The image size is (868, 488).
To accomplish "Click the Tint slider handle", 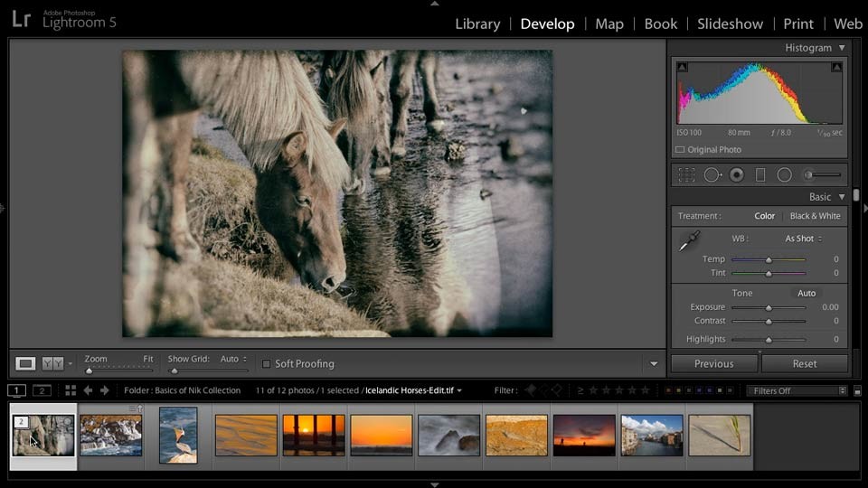I will (x=769, y=273).
